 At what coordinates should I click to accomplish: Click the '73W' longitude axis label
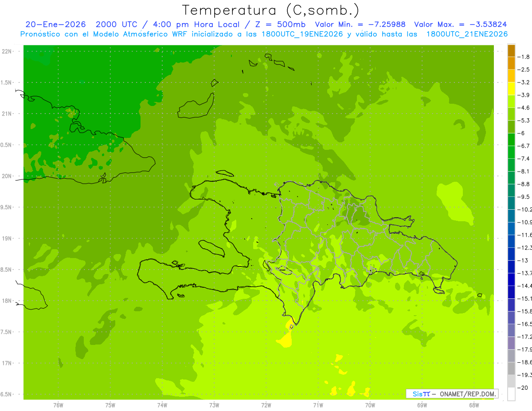click(214, 405)
